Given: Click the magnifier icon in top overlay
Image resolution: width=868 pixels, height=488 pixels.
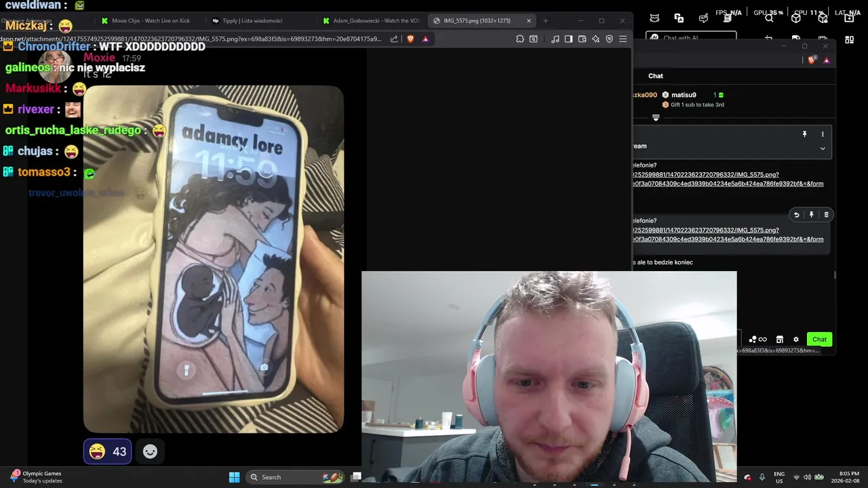Looking at the screenshot, I should point(768,18).
